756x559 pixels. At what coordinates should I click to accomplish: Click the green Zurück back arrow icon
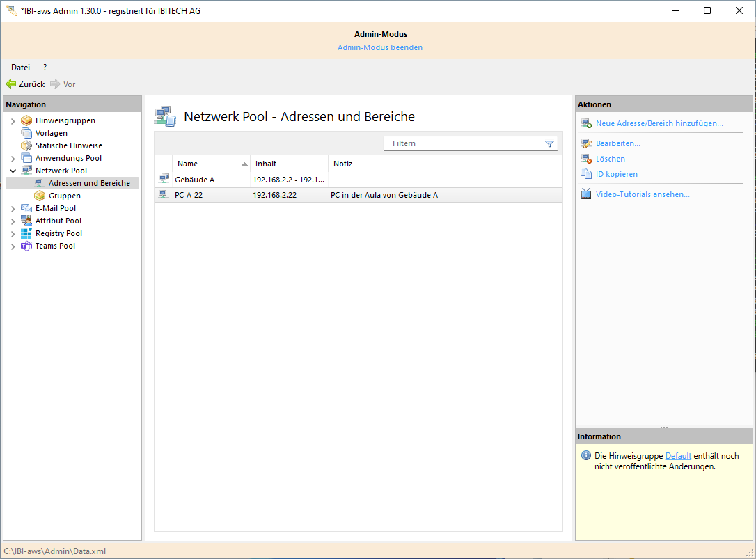click(10, 84)
